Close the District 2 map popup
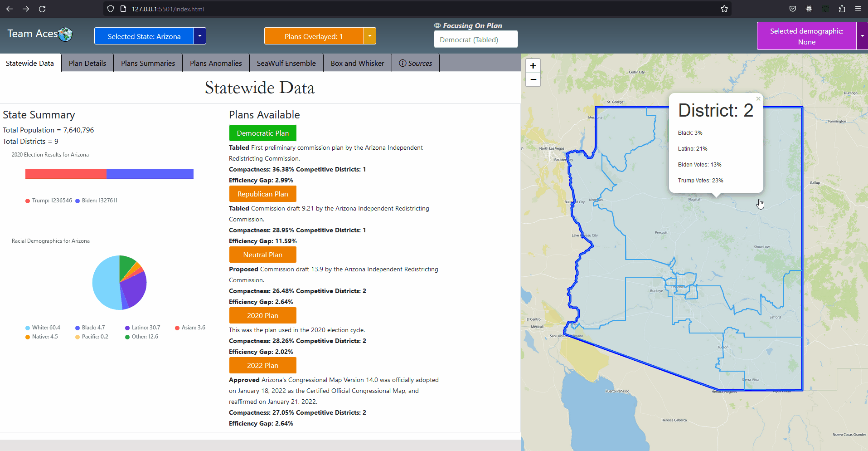Screen dimensions: 868x451 (x=758, y=99)
